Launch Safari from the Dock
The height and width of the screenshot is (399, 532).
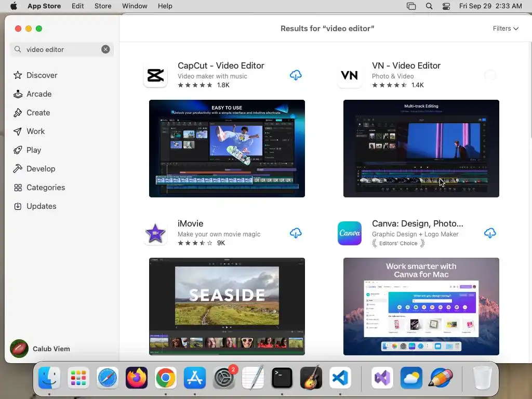coord(108,378)
